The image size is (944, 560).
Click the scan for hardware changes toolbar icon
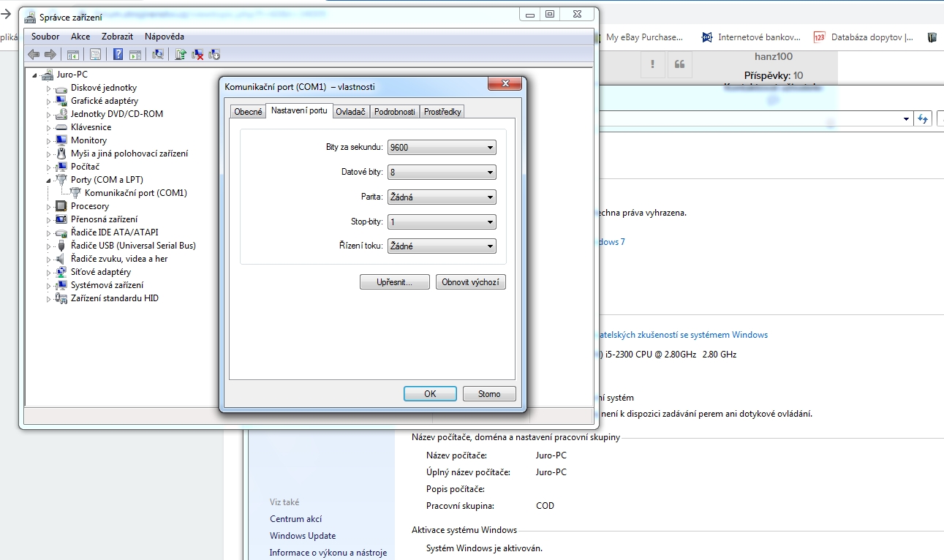click(157, 54)
